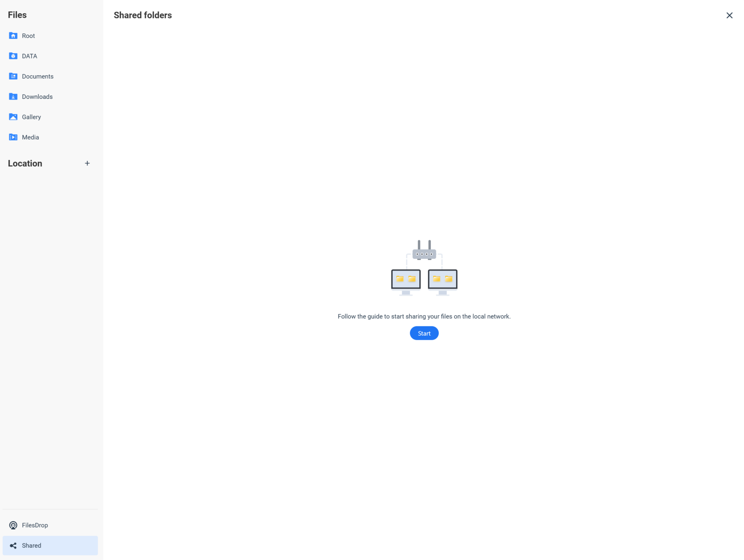Image resolution: width=744 pixels, height=560 pixels.
Task: Click the Root folder icon
Action: click(13, 36)
